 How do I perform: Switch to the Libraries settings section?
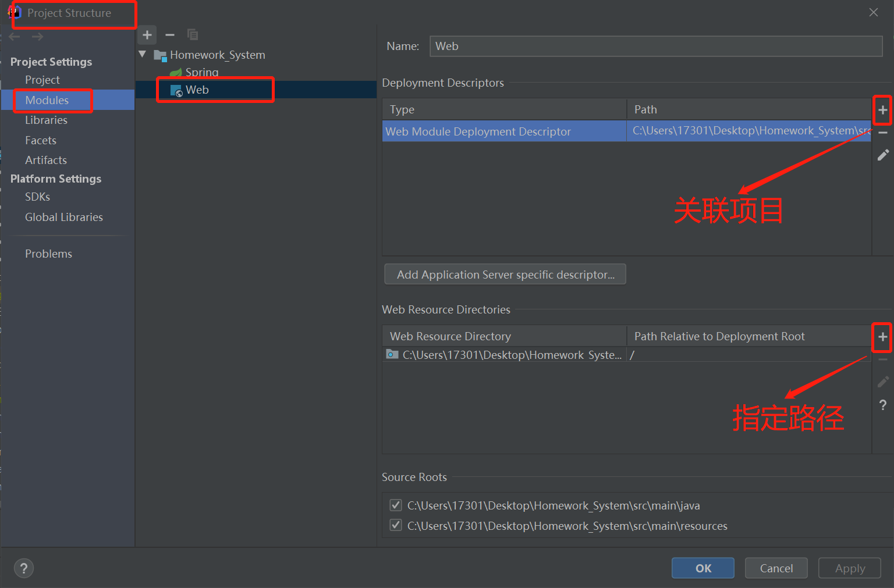(x=46, y=120)
